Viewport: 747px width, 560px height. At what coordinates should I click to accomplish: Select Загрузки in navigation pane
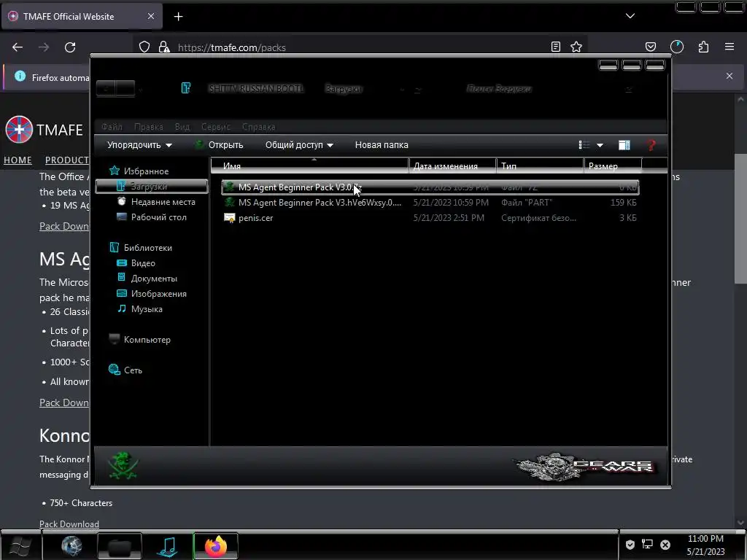tap(152, 186)
